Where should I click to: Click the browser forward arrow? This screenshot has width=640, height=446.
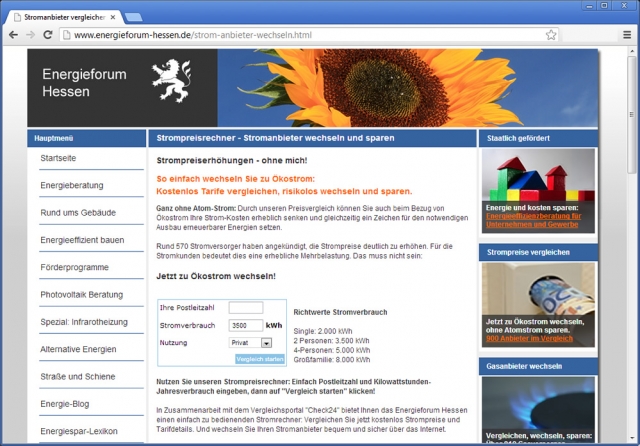31,35
